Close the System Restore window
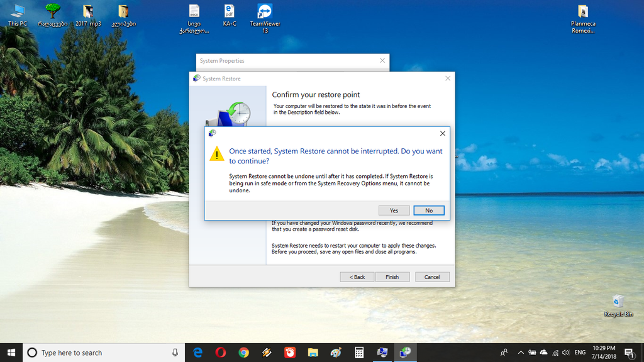This screenshot has width=644, height=362. [x=448, y=79]
